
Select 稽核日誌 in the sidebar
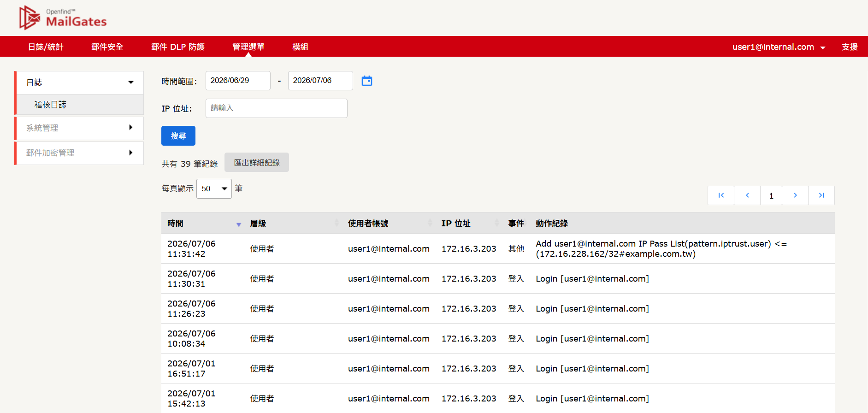[x=79, y=105]
